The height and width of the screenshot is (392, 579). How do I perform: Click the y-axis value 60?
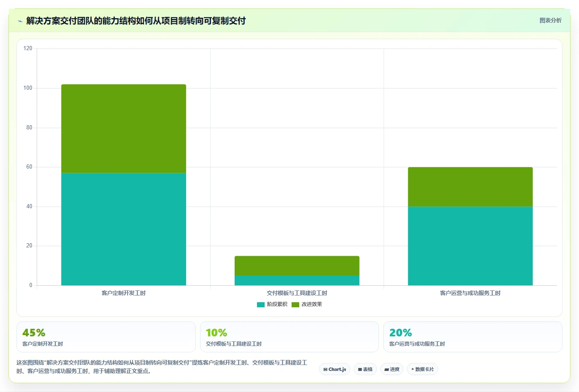coord(29,167)
